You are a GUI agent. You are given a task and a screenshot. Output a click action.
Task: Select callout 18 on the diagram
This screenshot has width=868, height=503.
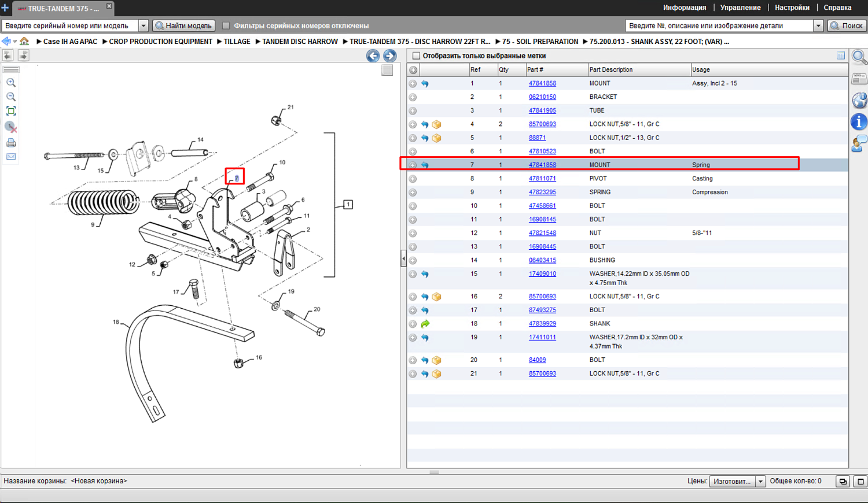[116, 322]
